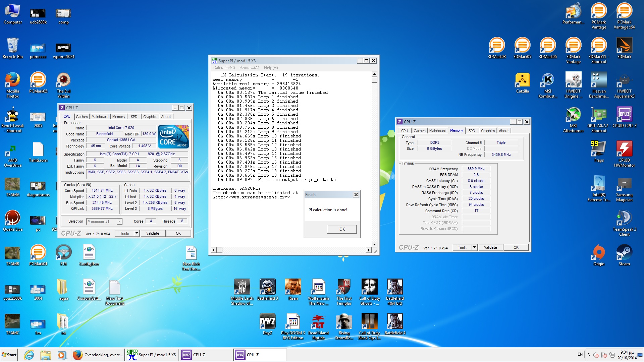Open the Origin desktop shortcut
Screen dimensions: 644x362
click(599, 255)
